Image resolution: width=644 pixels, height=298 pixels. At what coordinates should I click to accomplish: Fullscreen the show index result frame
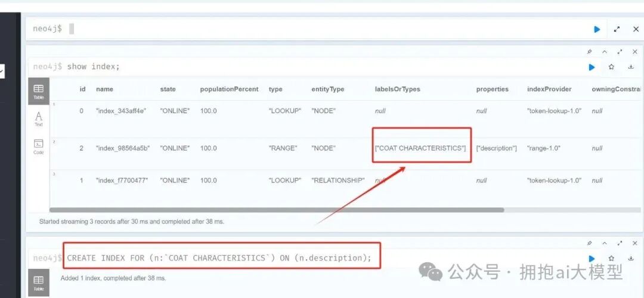tap(620, 52)
